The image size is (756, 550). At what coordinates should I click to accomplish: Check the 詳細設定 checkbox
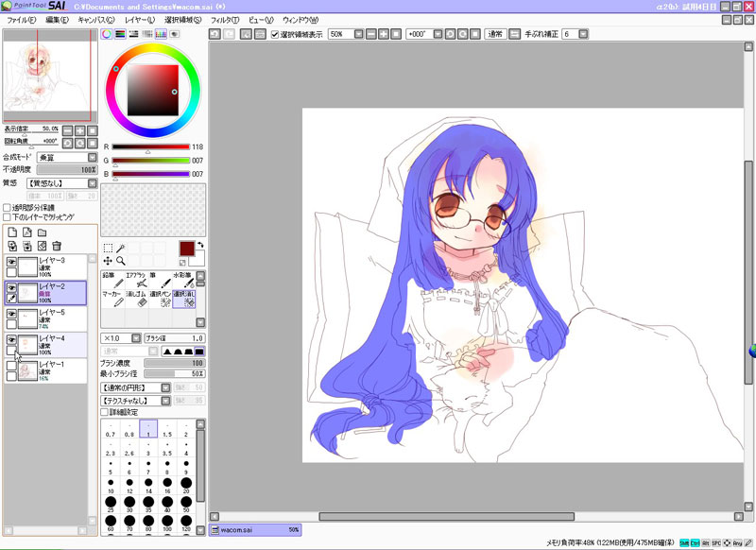pos(104,412)
